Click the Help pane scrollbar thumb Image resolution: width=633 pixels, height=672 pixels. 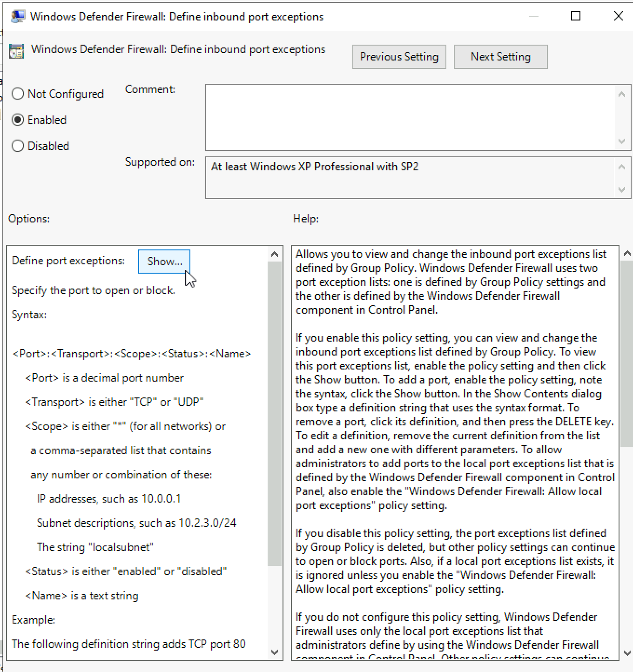coord(627,354)
